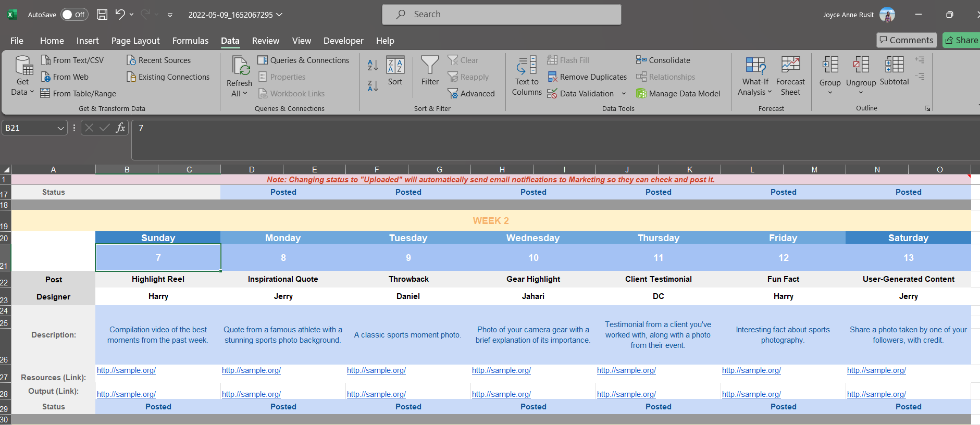Toggle the AutoSave switch
Viewport: 980px width, 425px height.
tap(74, 15)
